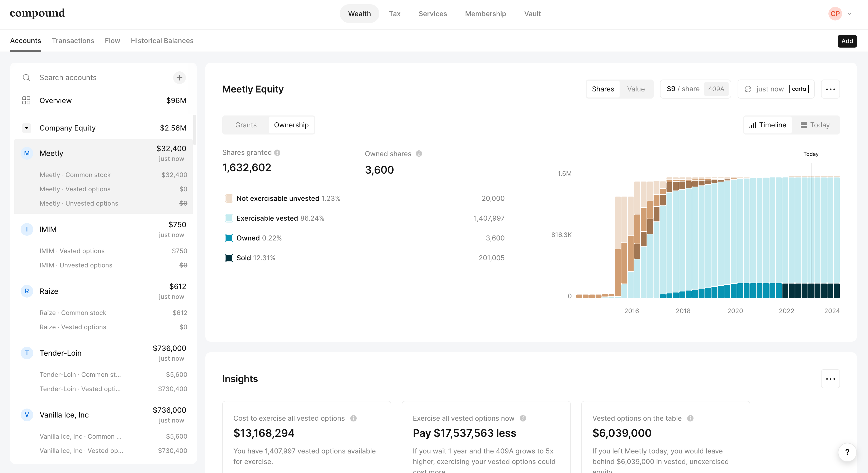Open the Meetly Equity three-dot menu
Screen dimensions: 868x473
[830, 89]
